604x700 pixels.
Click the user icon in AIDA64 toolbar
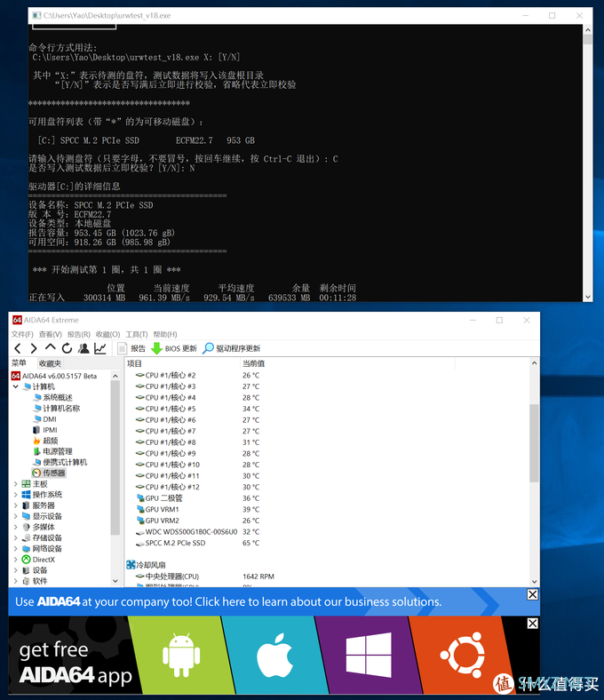click(83, 348)
